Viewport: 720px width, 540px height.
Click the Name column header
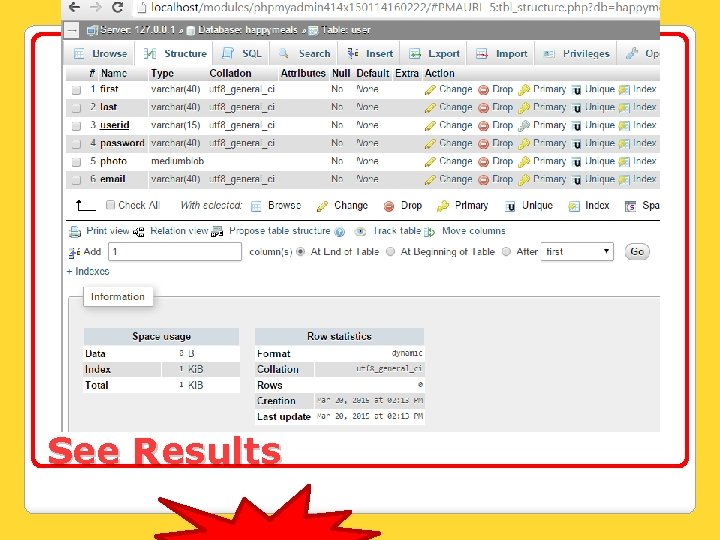point(113,73)
